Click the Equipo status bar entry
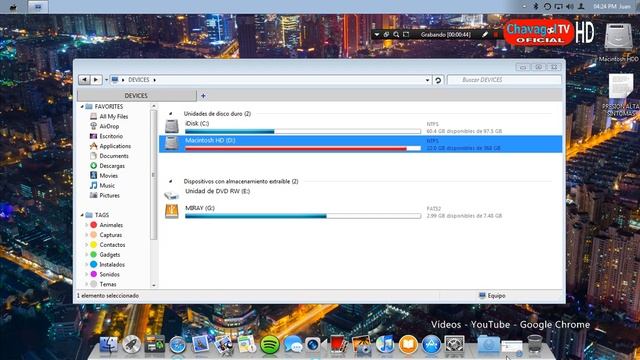Image resolution: width=640 pixels, height=360 pixels. (x=492, y=296)
